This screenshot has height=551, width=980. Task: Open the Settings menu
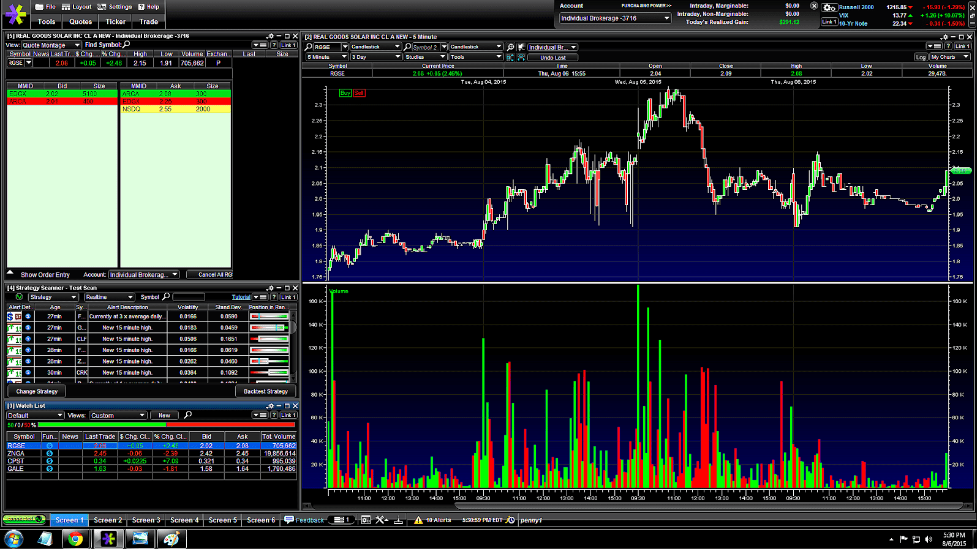(x=115, y=7)
